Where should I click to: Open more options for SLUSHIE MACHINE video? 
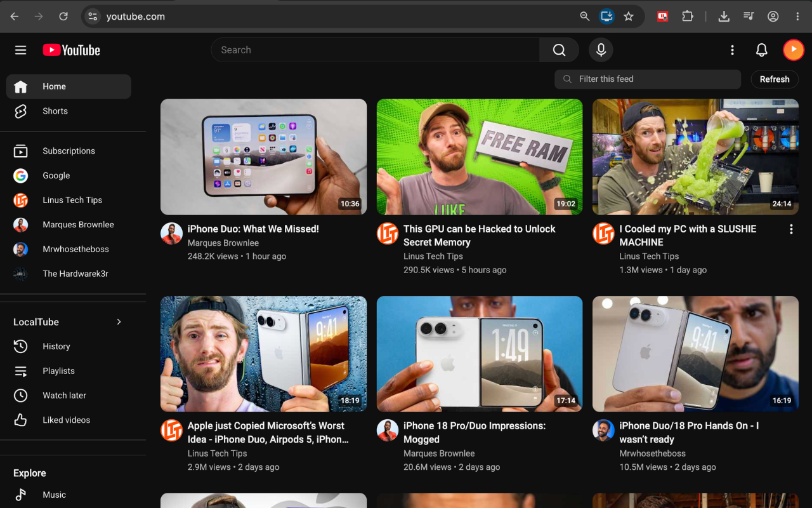point(791,229)
